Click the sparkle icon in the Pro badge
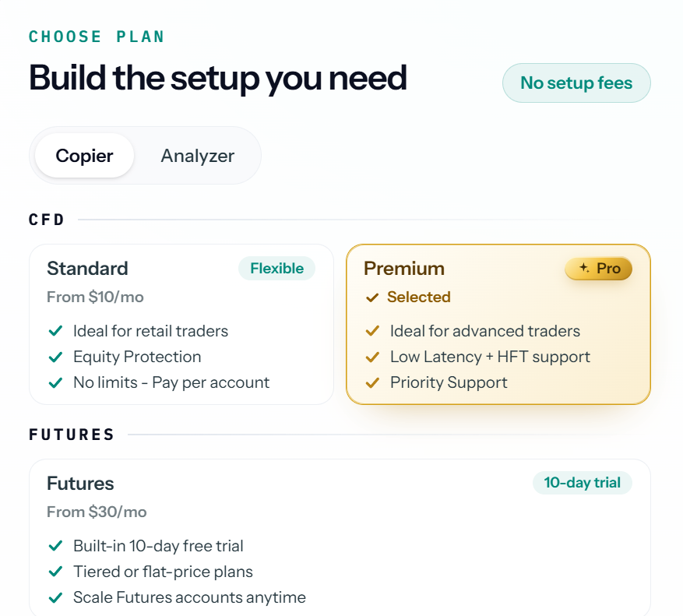This screenshot has width=683, height=616. [584, 268]
